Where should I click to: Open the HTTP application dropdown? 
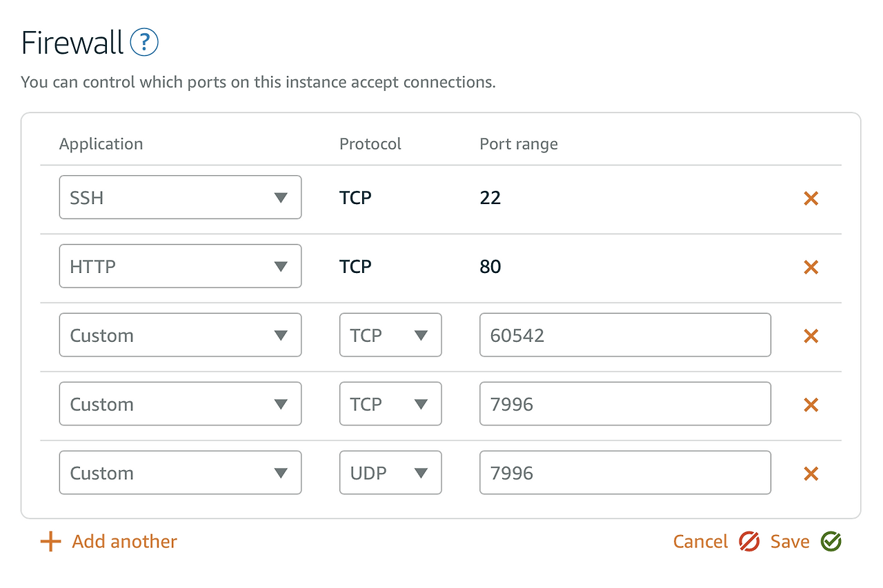pos(180,267)
